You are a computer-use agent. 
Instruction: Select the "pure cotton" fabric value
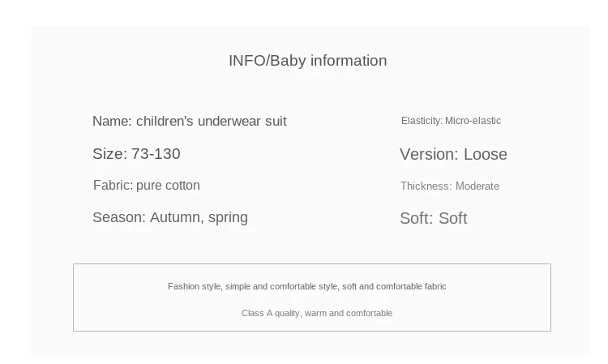168,186
